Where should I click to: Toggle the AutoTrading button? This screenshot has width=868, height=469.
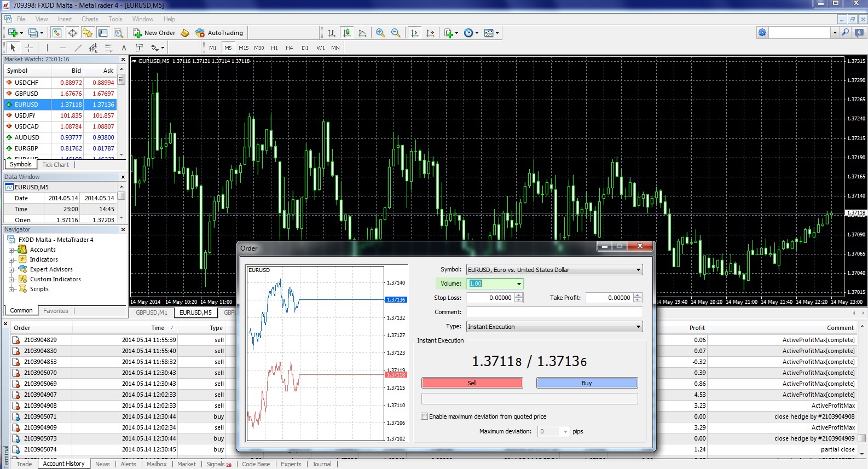(219, 33)
